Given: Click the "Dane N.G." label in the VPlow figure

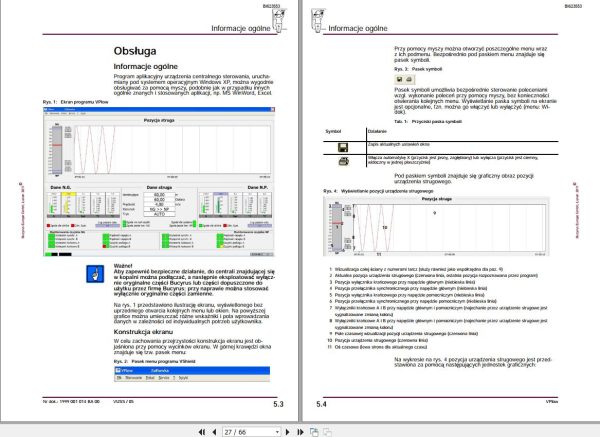Looking at the screenshot, I should (x=60, y=188).
